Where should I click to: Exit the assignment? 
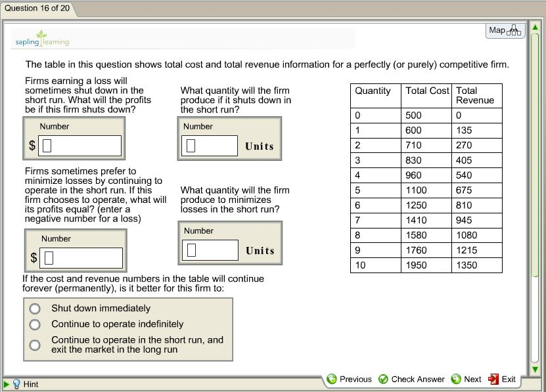tap(502, 379)
